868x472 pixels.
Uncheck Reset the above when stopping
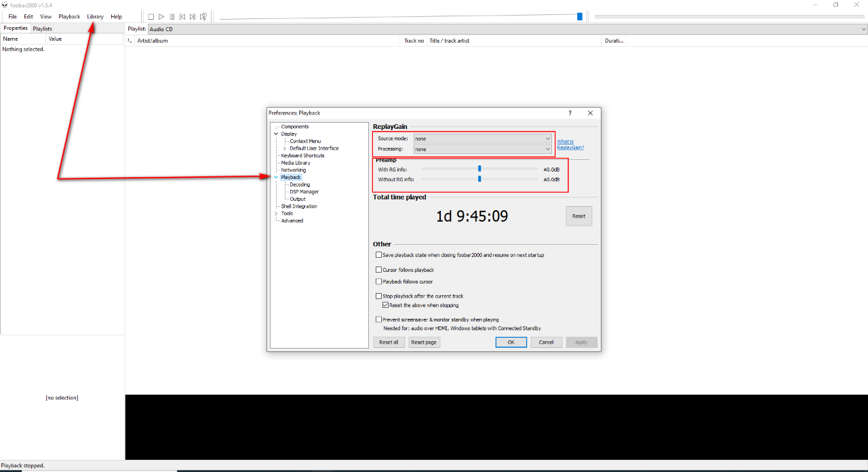(386, 305)
